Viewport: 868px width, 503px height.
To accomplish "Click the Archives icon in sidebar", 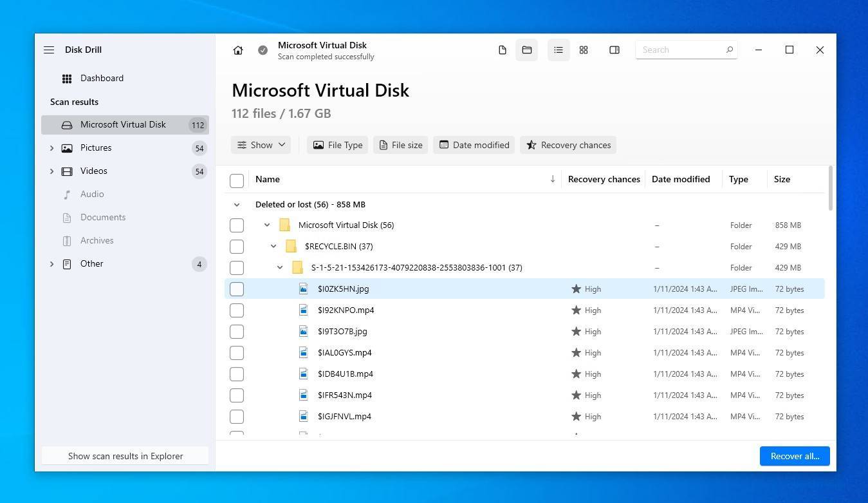I will click(67, 241).
